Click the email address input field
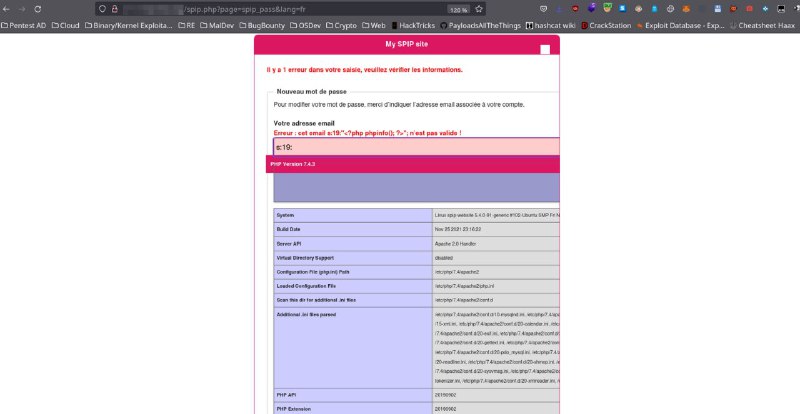This screenshot has height=414, width=800. pyautogui.click(x=416, y=147)
